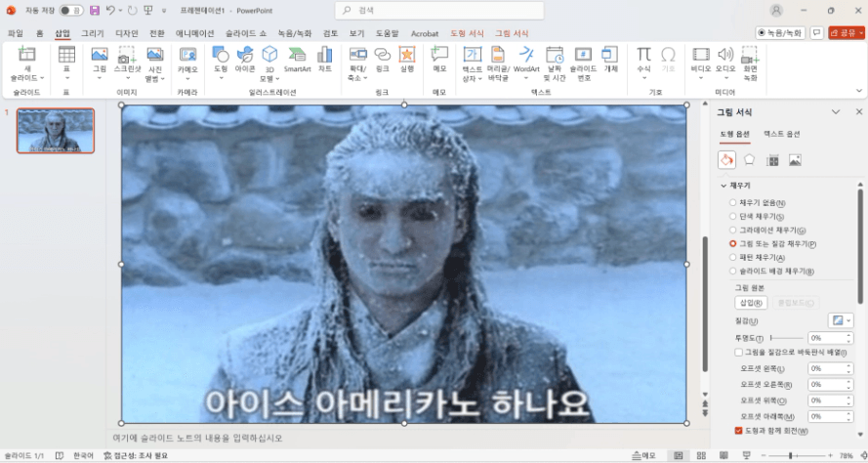The height and width of the screenshot is (463, 868).
Task: Insert 비디오 video
Action: point(701,55)
